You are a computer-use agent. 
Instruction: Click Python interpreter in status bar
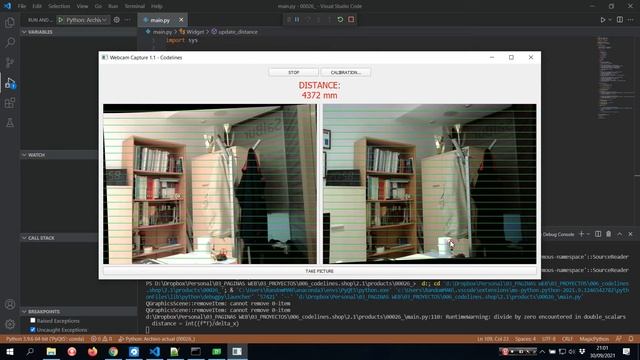[x=45, y=339]
